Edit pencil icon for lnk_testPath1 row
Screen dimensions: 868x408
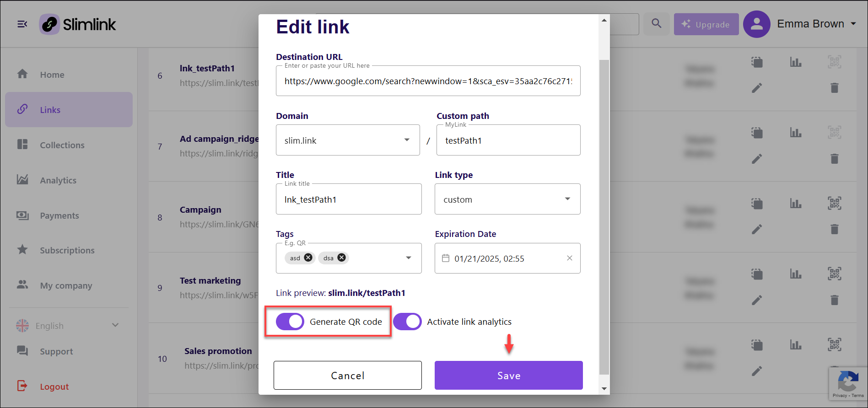pyautogui.click(x=757, y=88)
